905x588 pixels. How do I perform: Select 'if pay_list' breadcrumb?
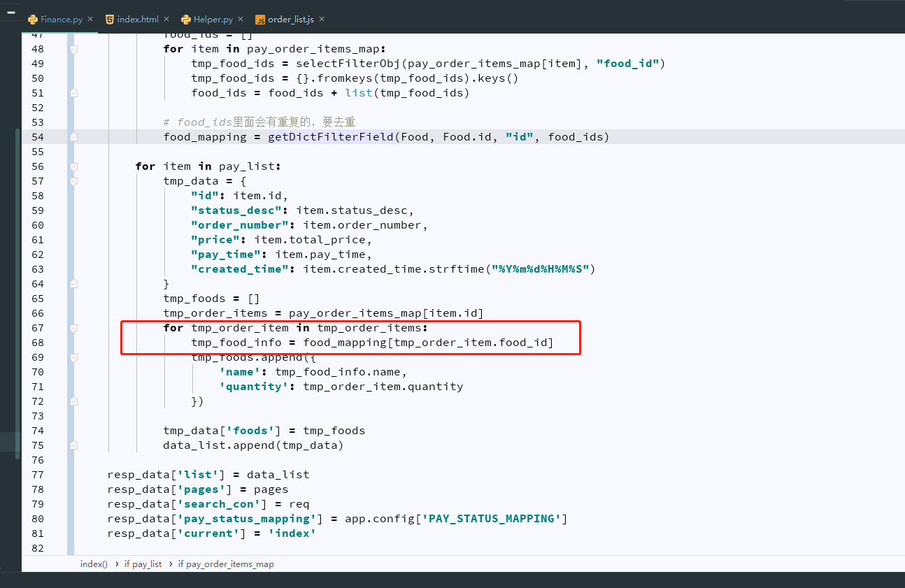143,564
